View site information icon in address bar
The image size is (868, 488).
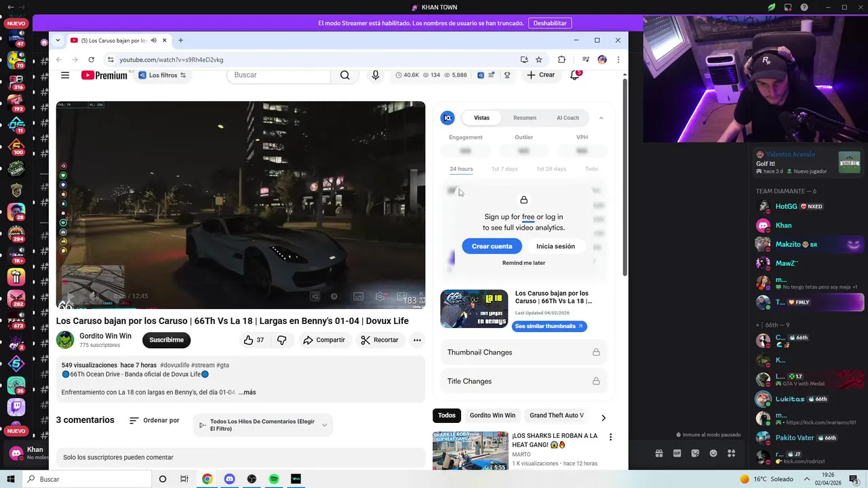pos(111,60)
